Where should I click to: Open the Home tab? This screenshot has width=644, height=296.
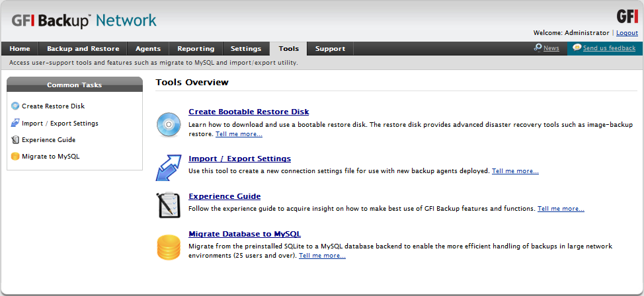coord(20,48)
